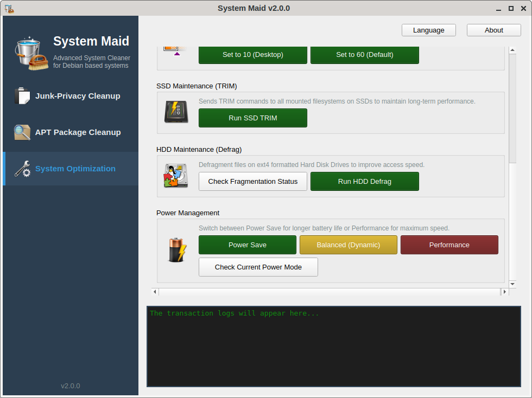Open the Junk-Privacy Cleanup section

point(78,96)
